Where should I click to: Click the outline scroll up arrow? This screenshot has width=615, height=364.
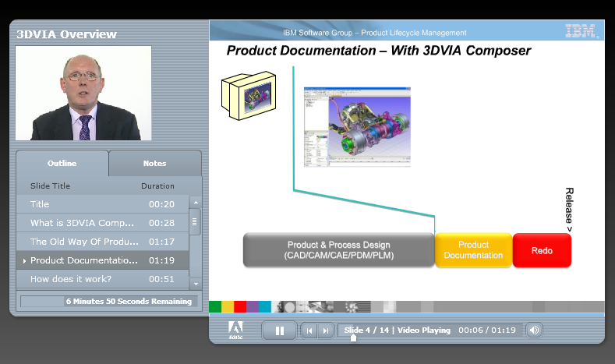pos(196,203)
